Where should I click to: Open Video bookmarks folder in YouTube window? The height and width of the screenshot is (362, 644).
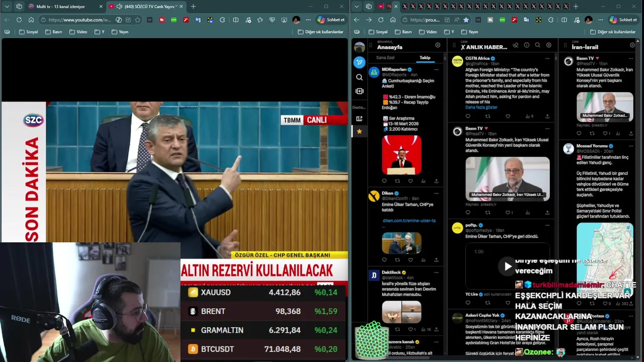click(78, 32)
